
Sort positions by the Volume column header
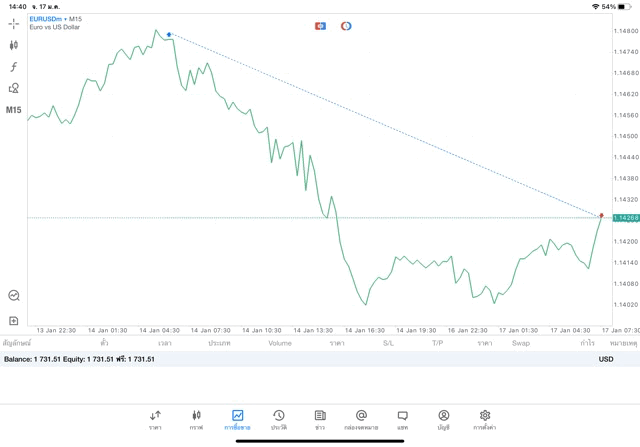click(280, 343)
